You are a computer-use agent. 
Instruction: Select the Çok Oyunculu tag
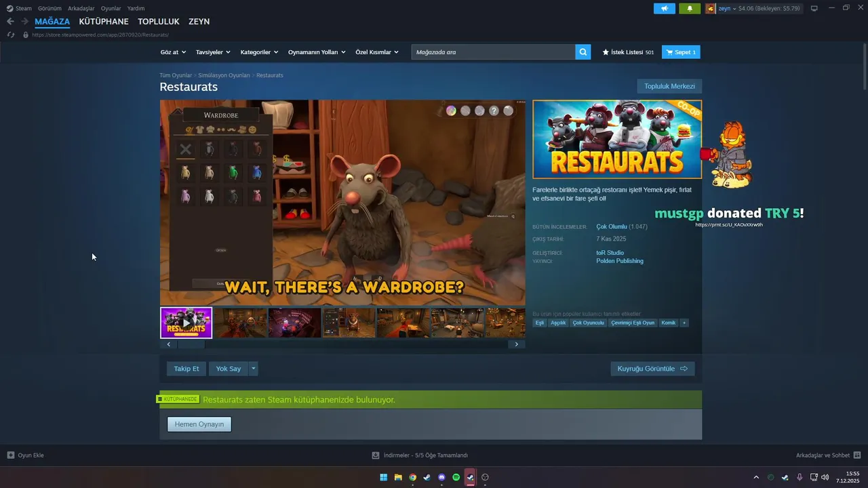click(588, 323)
